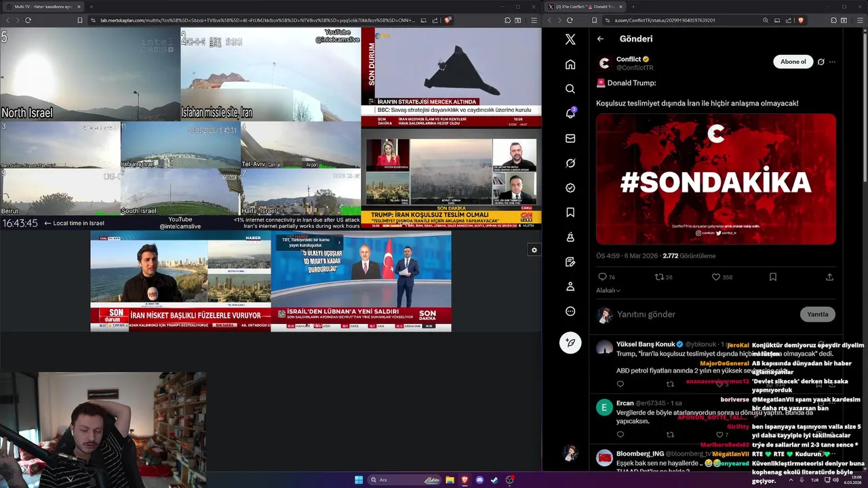Open Discord from taskbar
868x488 pixels.
pyautogui.click(x=479, y=480)
